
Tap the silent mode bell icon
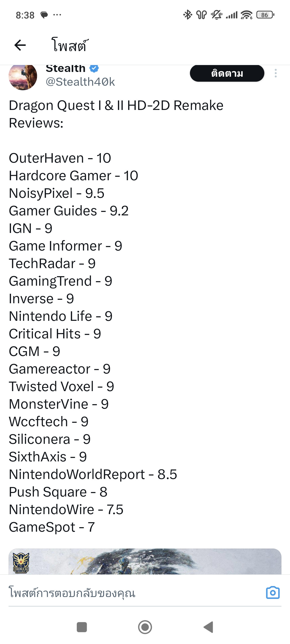tap(217, 15)
